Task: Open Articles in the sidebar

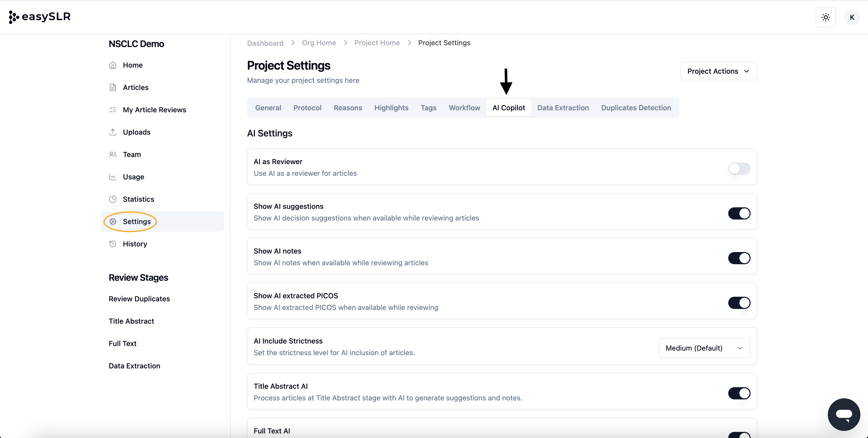Action: coord(162,87)
